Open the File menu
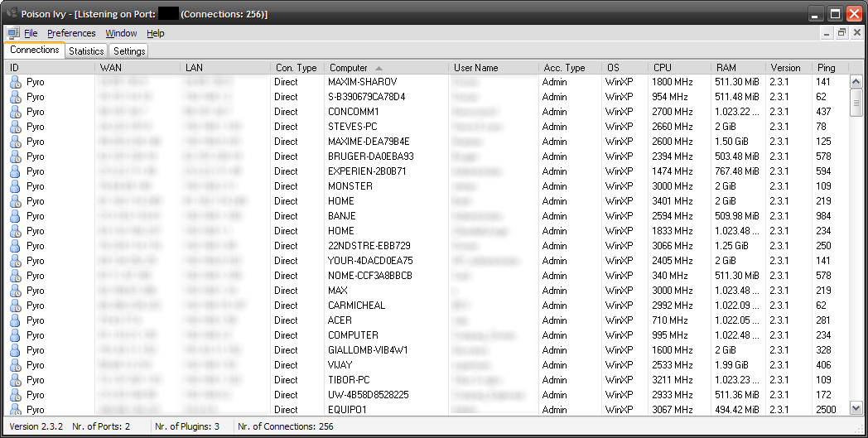The width and height of the screenshot is (868, 438). click(31, 33)
